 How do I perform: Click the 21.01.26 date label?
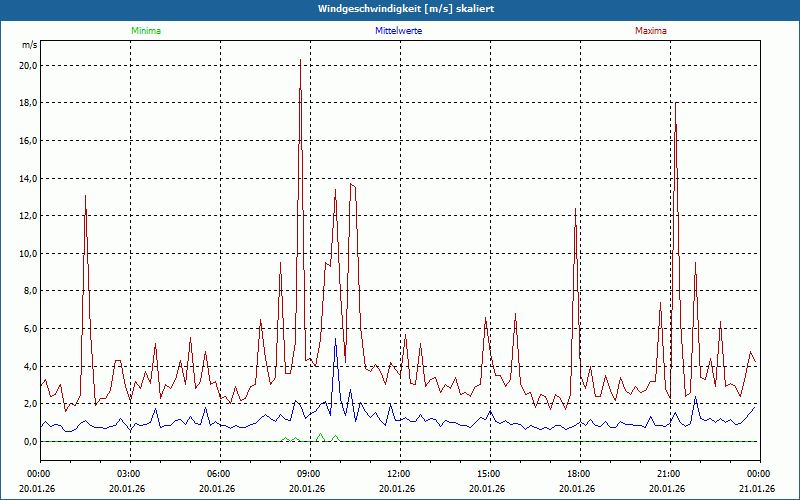tap(757, 489)
